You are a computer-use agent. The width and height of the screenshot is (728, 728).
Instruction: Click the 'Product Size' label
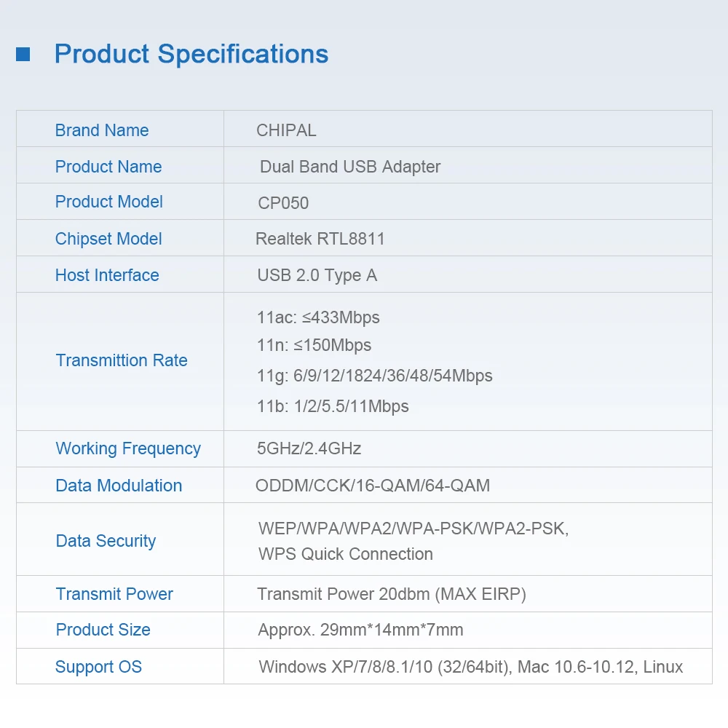[x=103, y=630]
